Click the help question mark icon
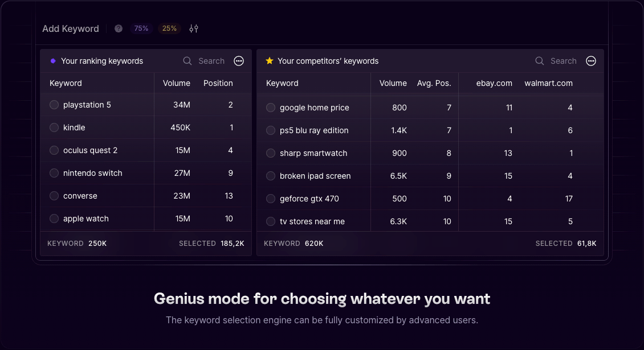The height and width of the screenshot is (350, 644). 119,28
